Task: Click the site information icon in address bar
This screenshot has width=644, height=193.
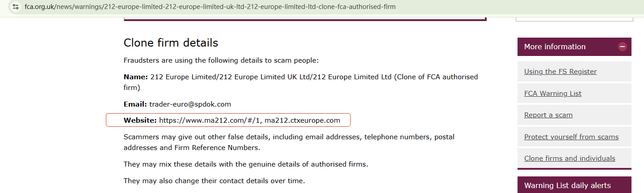Action: [x=16, y=7]
